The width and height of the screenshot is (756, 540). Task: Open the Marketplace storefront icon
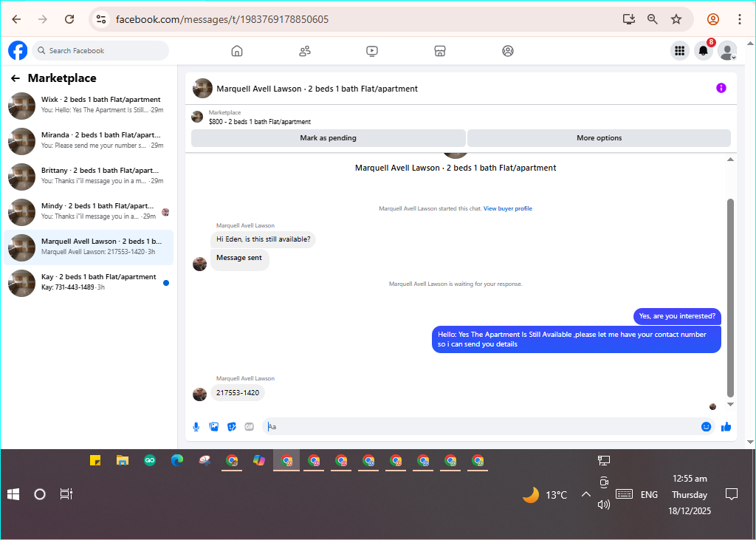pyautogui.click(x=440, y=51)
